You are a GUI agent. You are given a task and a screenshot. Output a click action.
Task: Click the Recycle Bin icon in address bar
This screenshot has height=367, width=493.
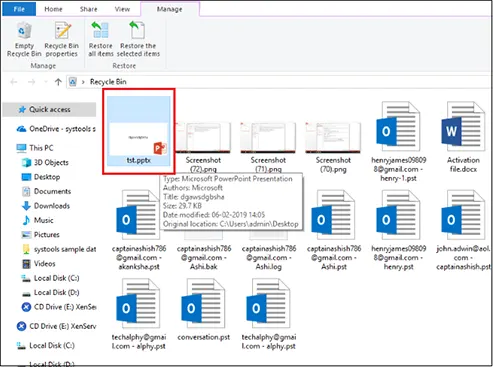(73, 82)
